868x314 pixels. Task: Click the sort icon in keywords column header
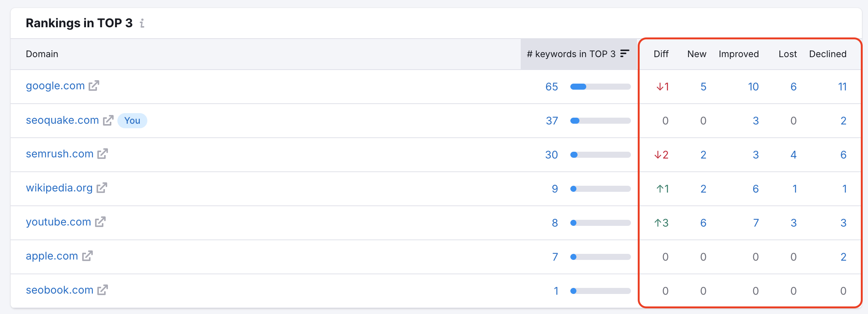pyautogui.click(x=624, y=54)
